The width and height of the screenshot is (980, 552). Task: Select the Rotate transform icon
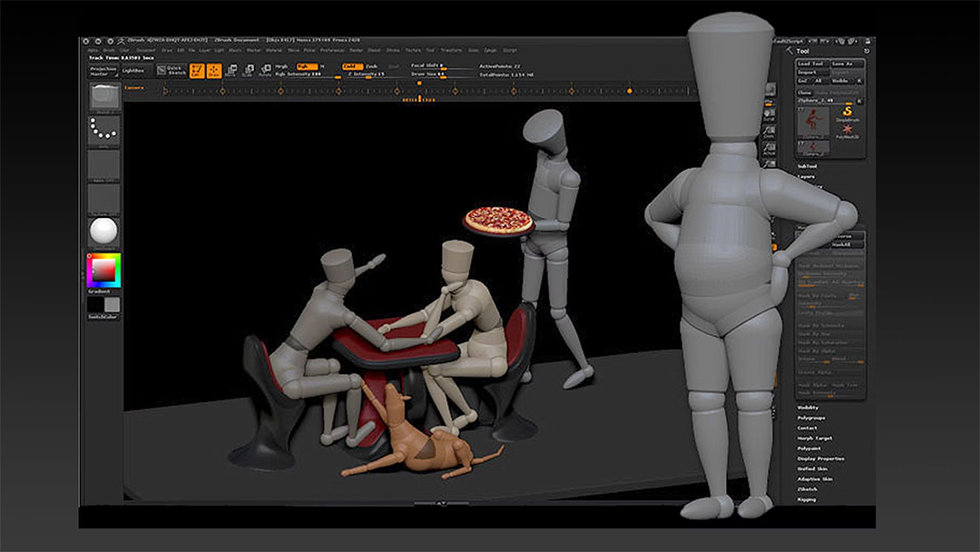click(x=265, y=71)
